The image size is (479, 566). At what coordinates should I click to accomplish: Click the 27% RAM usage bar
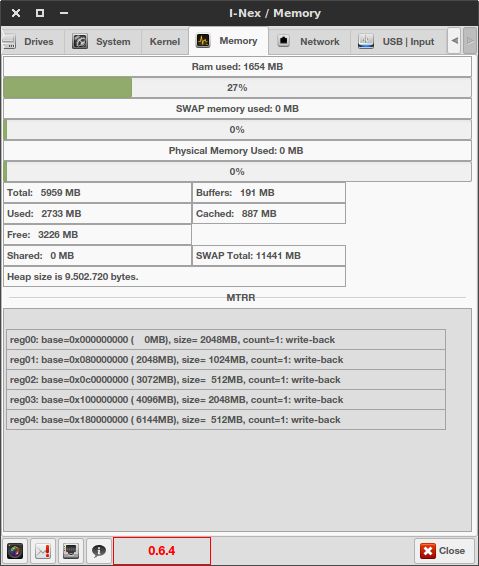coord(237,88)
